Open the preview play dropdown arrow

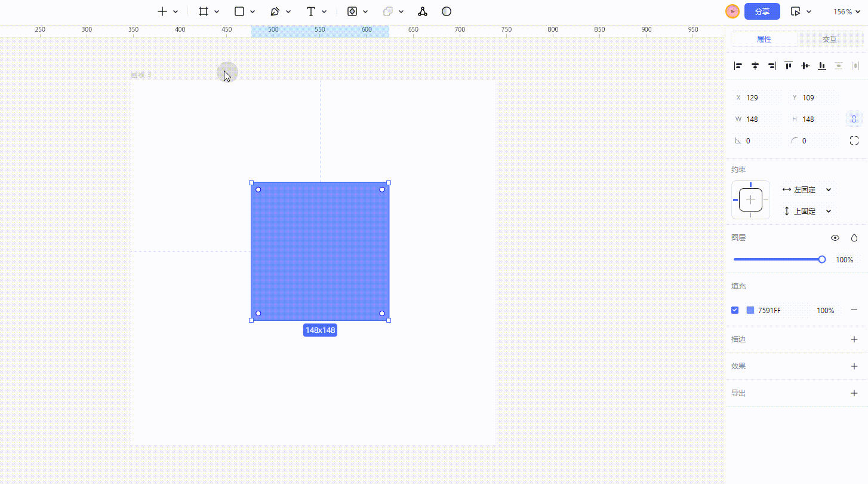tap(809, 12)
